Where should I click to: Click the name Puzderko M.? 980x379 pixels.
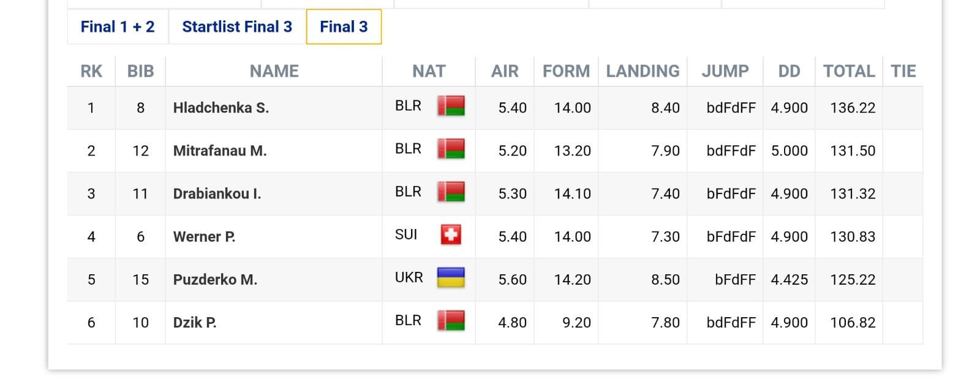pyautogui.click(x=215, y=279)
